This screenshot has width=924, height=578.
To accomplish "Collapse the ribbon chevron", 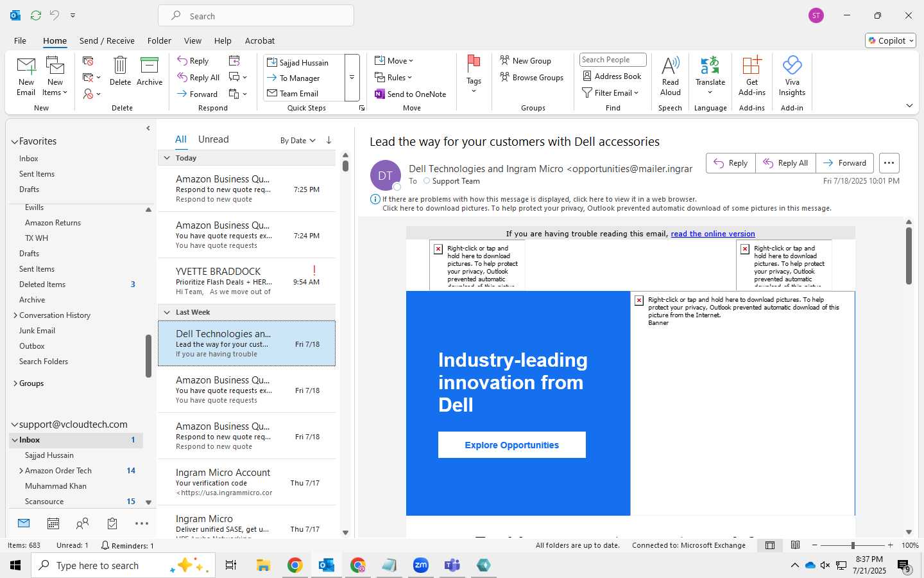I will tap(909, 105).
